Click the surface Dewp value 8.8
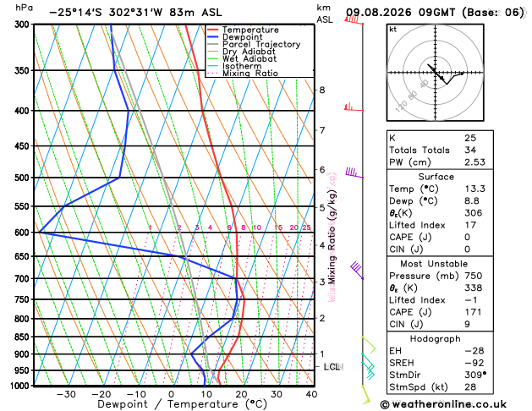This screenshot has height=411, width=532. pyautogui.click(x=472, y=200)
